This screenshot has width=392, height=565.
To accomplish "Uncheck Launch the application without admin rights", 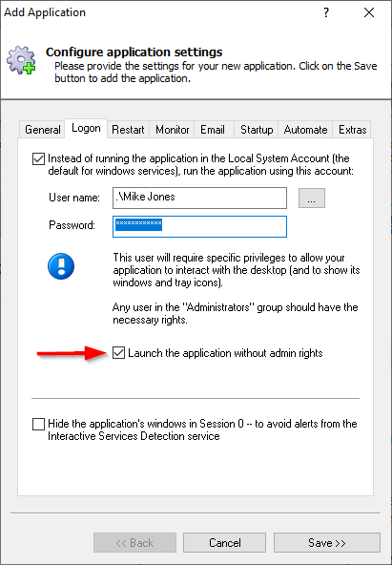I will [118, 353].
